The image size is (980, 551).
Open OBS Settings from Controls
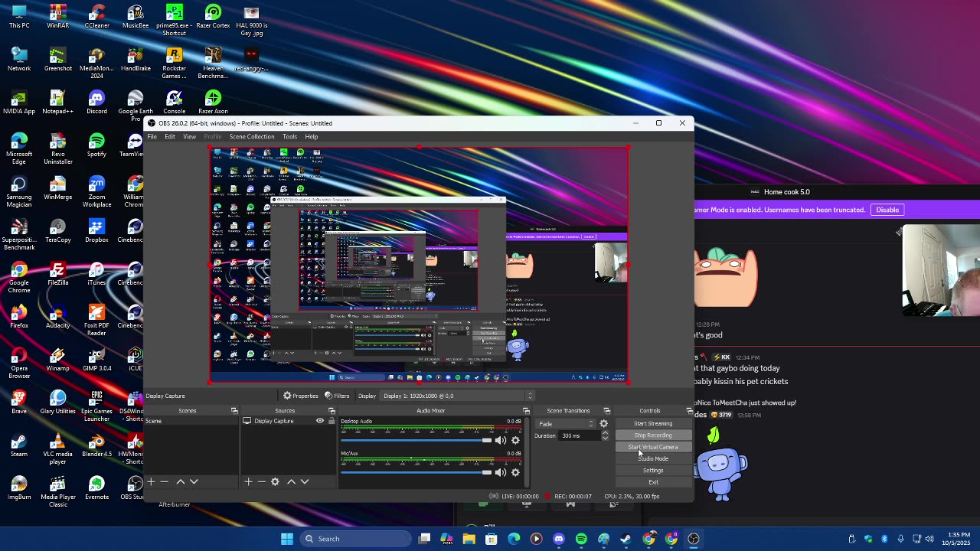653,470
